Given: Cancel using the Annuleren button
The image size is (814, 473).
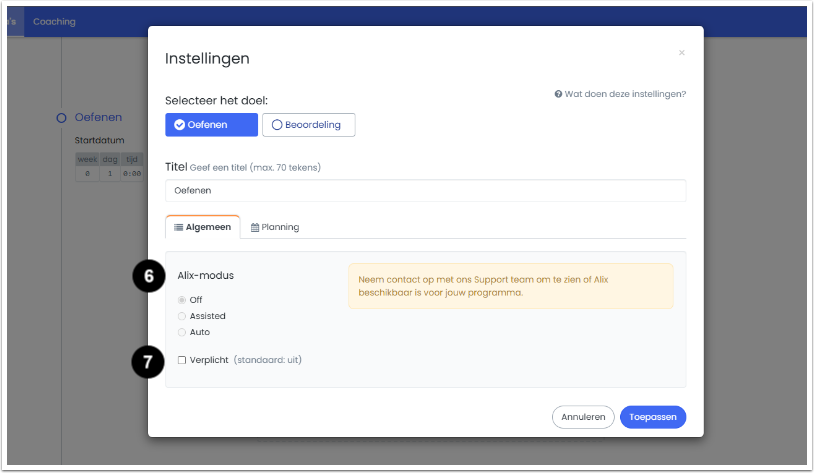Looking at the screenshot, I should [x=583, y=417].
